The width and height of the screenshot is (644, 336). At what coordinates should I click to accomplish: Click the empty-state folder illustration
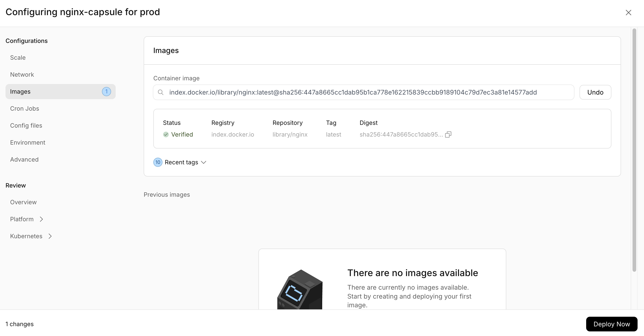300,289
